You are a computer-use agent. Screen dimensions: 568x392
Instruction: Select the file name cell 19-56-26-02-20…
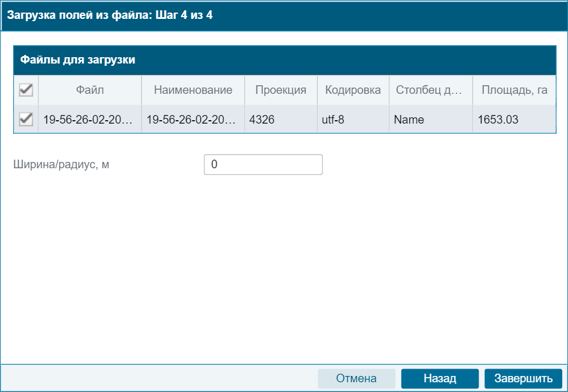point(90,119)
